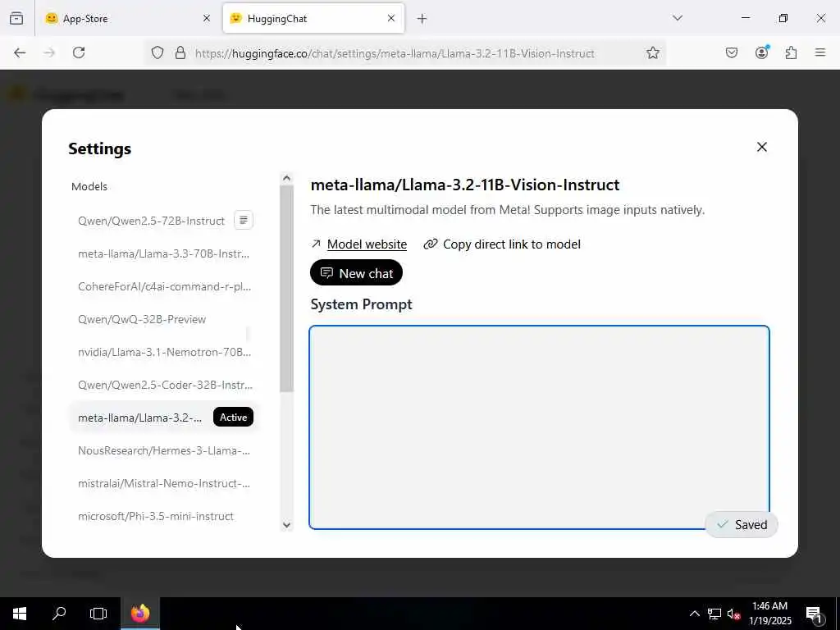Screen dimensions: 840x630
Task: Select mistralai/Mistral-Nemo-Instruct model
Action: (163, 483)
